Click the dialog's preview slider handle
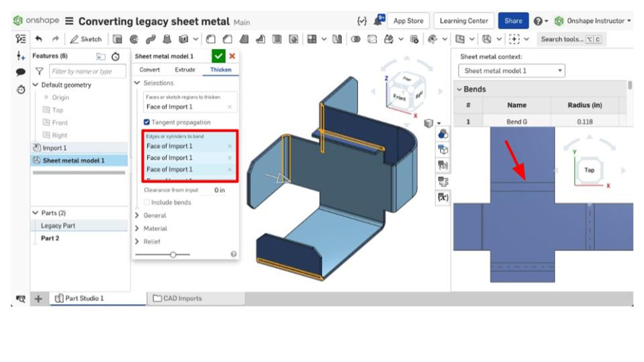The height and width of the screenshot is (362, 644). coord(173,255)
